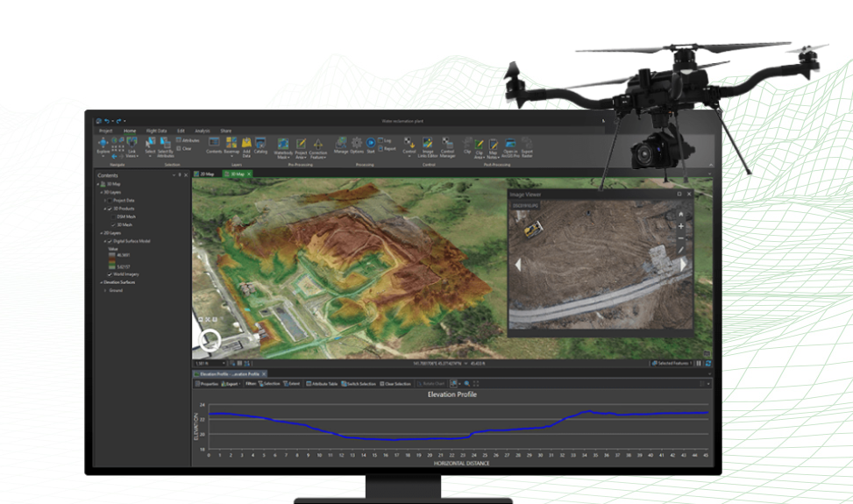Open the Add Data tool
Screen dimensions: 853x504
tap(246, 145)
